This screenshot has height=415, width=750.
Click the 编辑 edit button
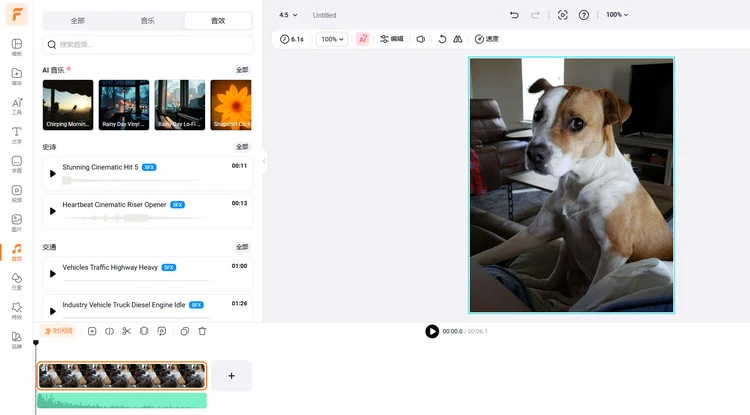click(392, 39)
